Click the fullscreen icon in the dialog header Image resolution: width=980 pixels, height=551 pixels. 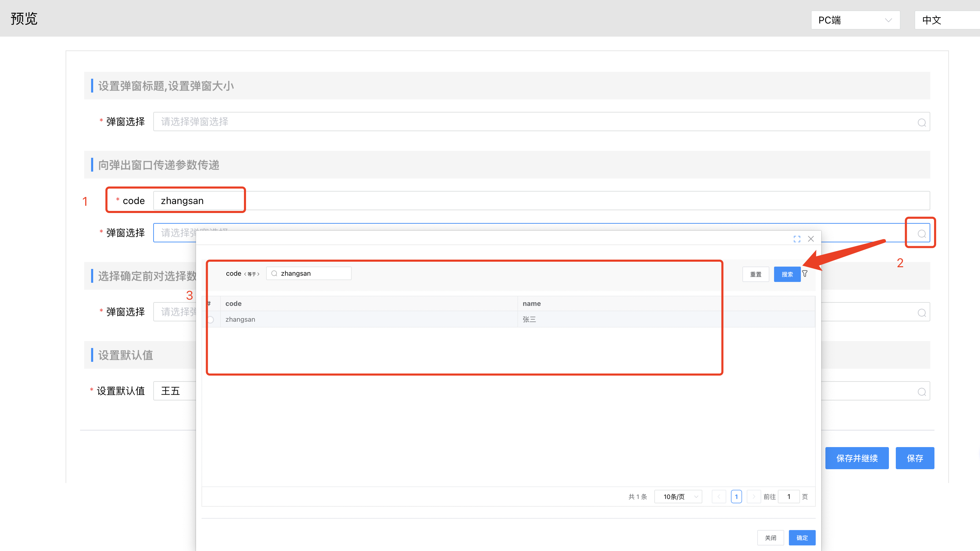797,239
